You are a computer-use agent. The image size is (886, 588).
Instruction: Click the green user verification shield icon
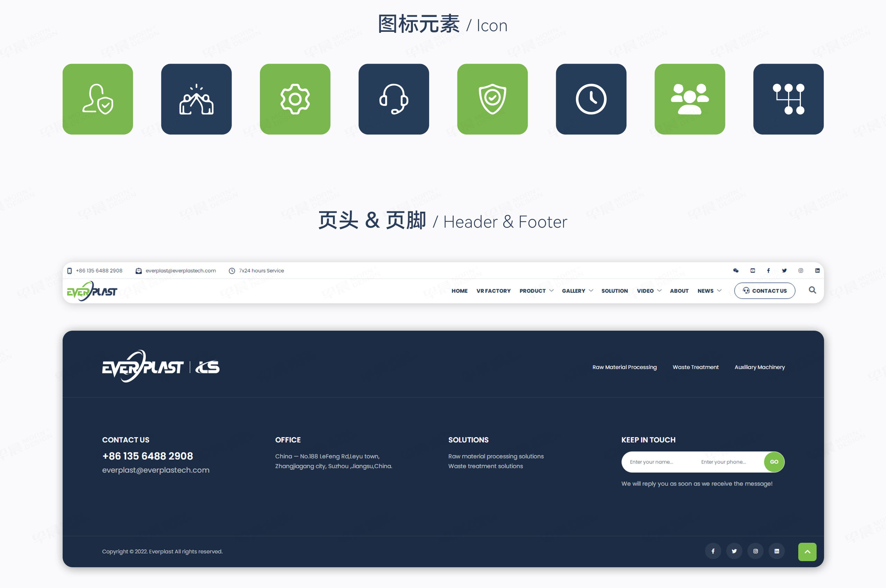click(x=98, y=99)
